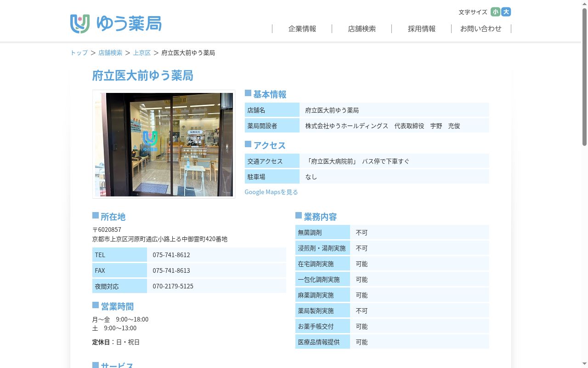The height and width of the screenshot is (368, 588).
Task: Select the 株式会社ゆうホールディングス founder cell
Action: (394, 126)
